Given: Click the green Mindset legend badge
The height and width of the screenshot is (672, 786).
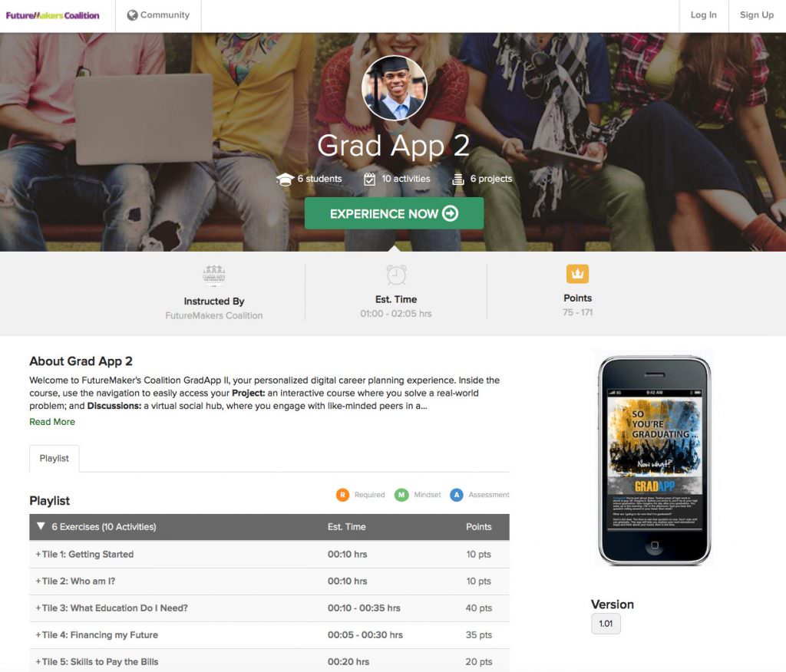Looking at the screenshot, I should 401,495.
